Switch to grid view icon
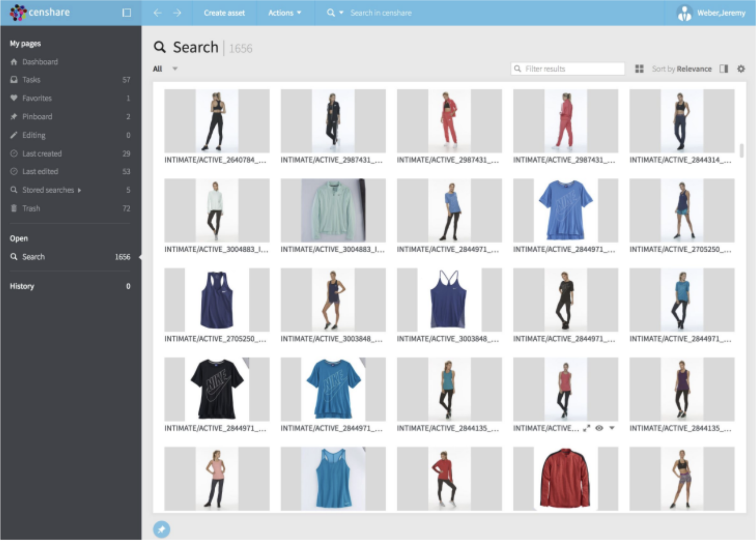Image resolution: width=756 pixels, height=541 pixels. pyautogui.click(x=639, y=69)
